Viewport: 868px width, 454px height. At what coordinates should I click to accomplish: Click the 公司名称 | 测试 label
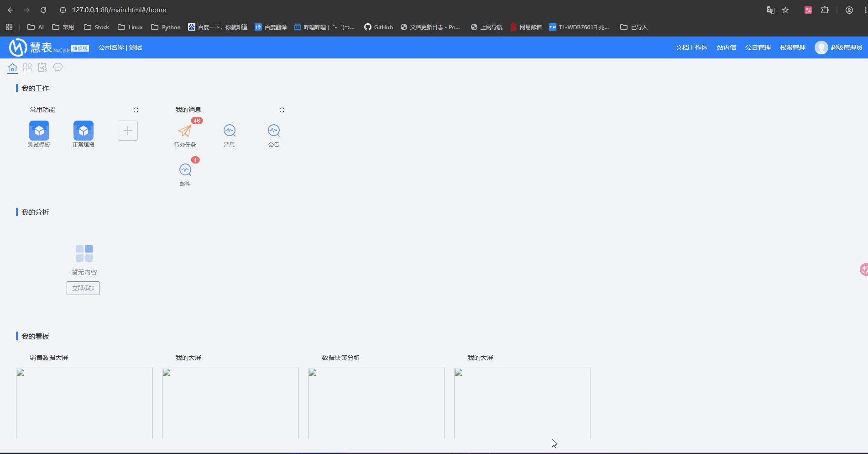[x=120, y=48]
